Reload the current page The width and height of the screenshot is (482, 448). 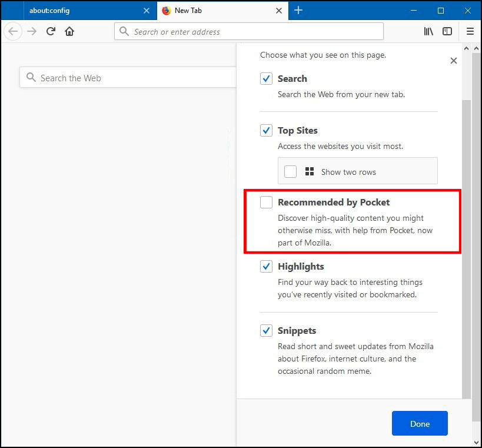(x=51, y=31)
